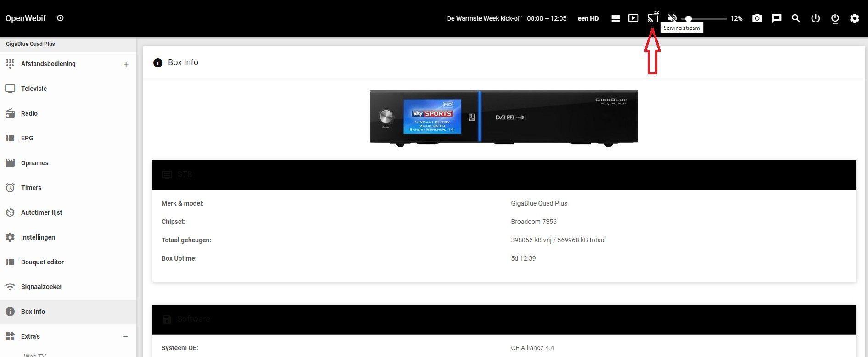
Task: Click the Chipset label
Action: click(x=174, y=222)
